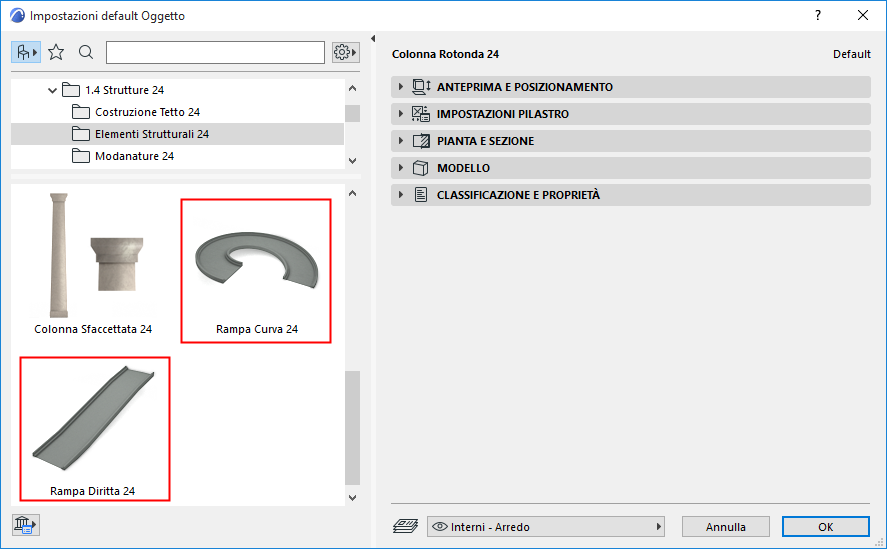Show favorites with the star icon
The image size is (887, 549).
56,52
